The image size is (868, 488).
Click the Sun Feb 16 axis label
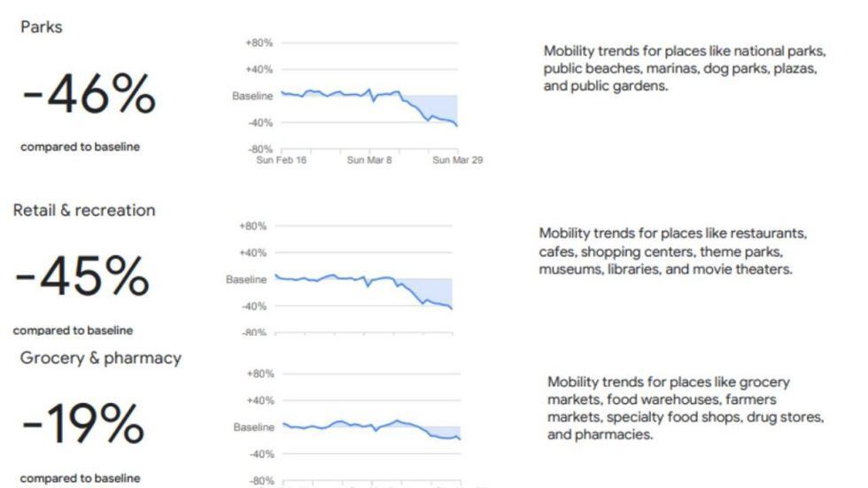[x=281, y=160]
